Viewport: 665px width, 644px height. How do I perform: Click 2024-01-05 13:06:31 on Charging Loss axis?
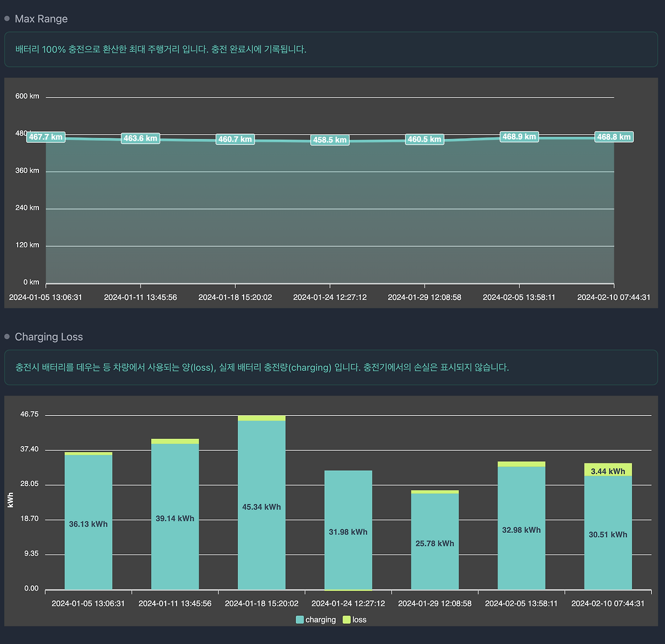(88, 603)
